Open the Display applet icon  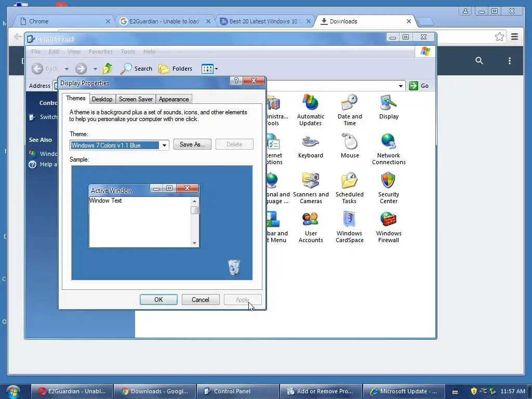coord(389,107)
